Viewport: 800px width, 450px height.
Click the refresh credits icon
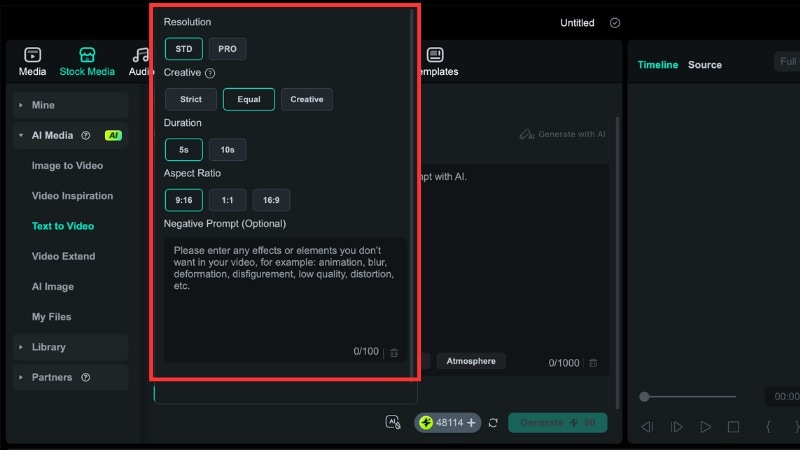[x=493, y=423]
